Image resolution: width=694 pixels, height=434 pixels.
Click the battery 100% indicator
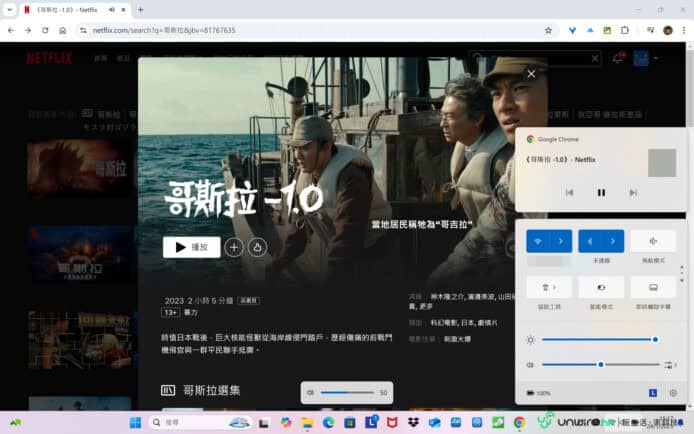coord(538,393)
